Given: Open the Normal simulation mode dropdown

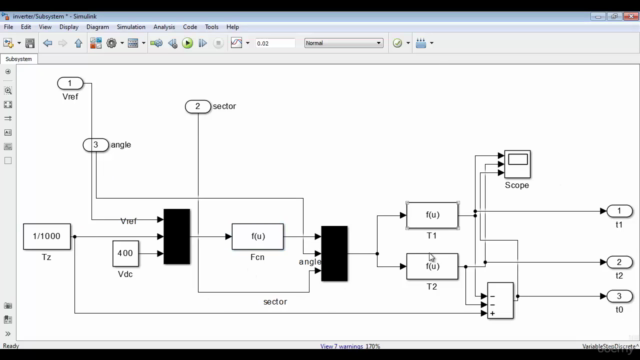Looking at the screenshot, I should coord(344,43).
